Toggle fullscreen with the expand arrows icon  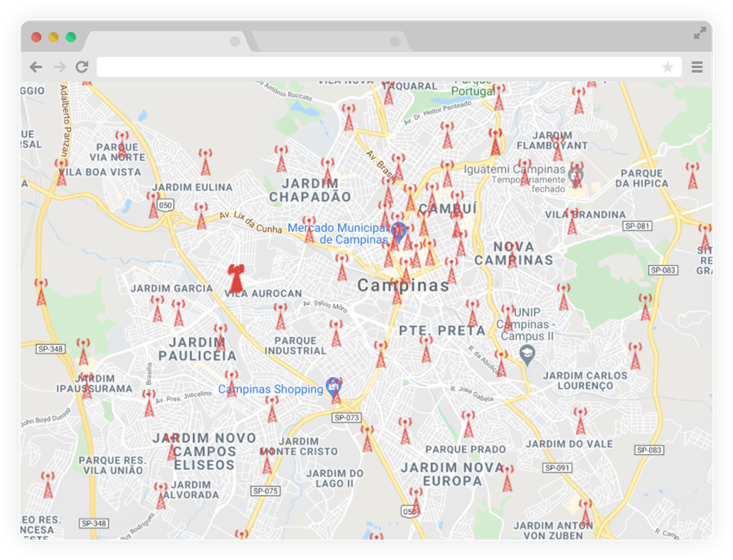click(700, 33)
